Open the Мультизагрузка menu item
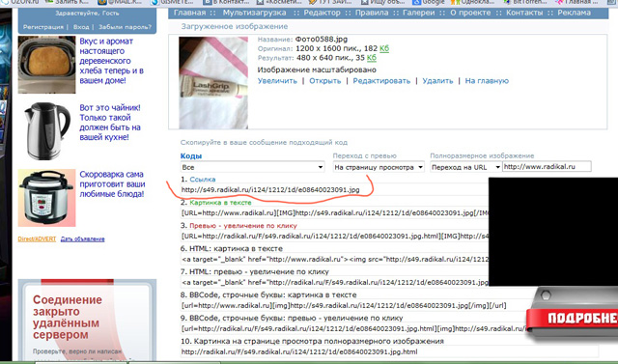The image size is (618, 364). (x=254, y=13)
